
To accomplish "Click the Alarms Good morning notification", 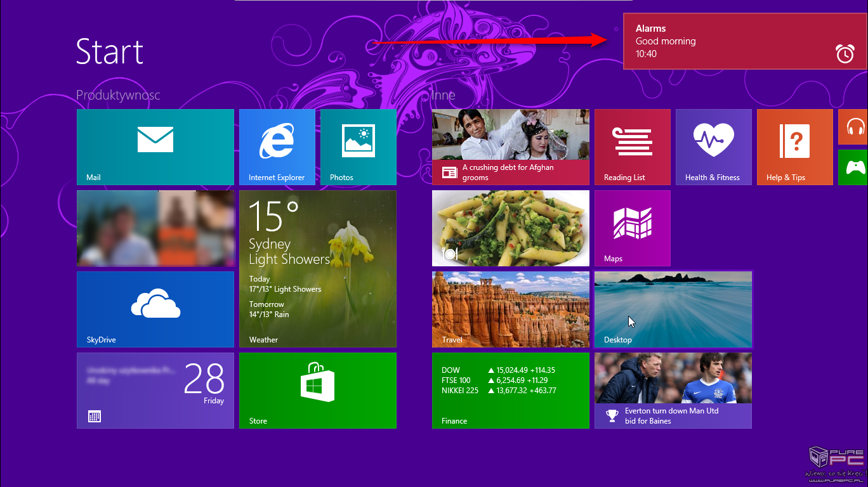I will pyautogui.click(x=746, y=41).
